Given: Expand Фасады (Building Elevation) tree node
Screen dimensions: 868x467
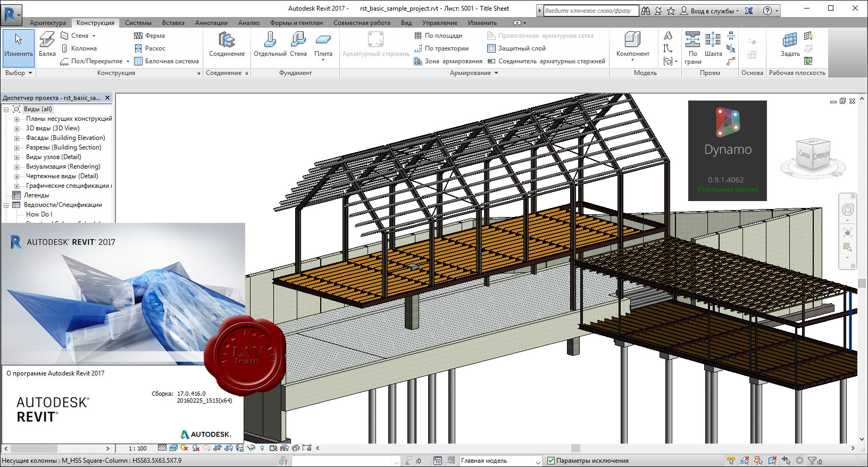Looking at the screenshot, I should [x=16, y=138].
